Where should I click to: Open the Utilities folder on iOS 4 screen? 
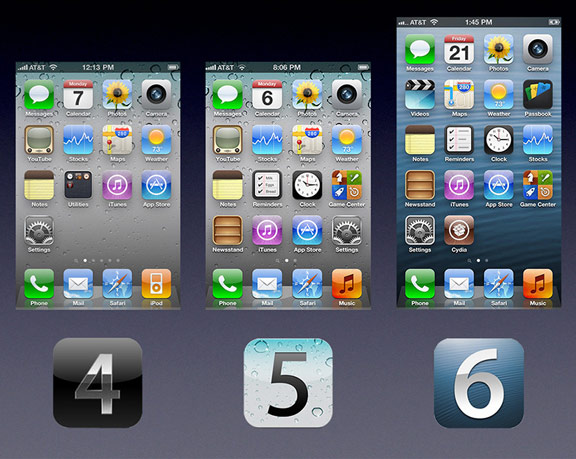(78, 185)
